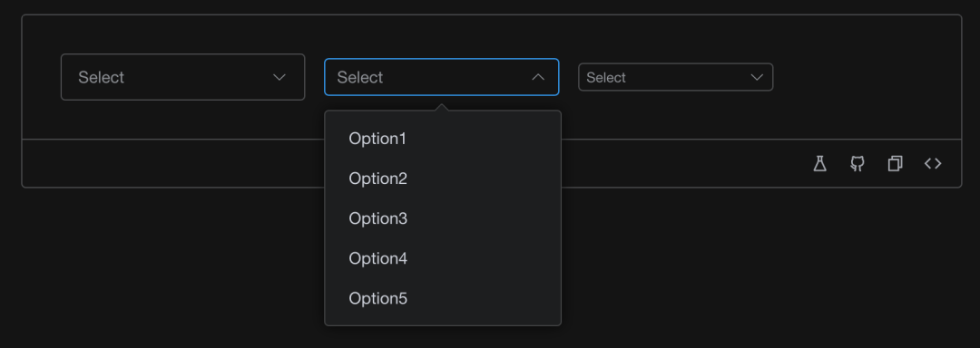Click the small select's down chevron
The image size is (980, 348).
point(756,77)
